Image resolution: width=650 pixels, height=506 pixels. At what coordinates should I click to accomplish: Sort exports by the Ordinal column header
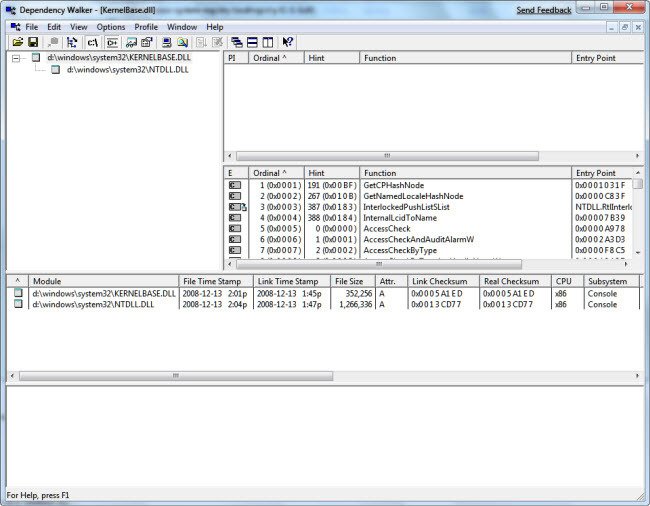pos(275,173)
